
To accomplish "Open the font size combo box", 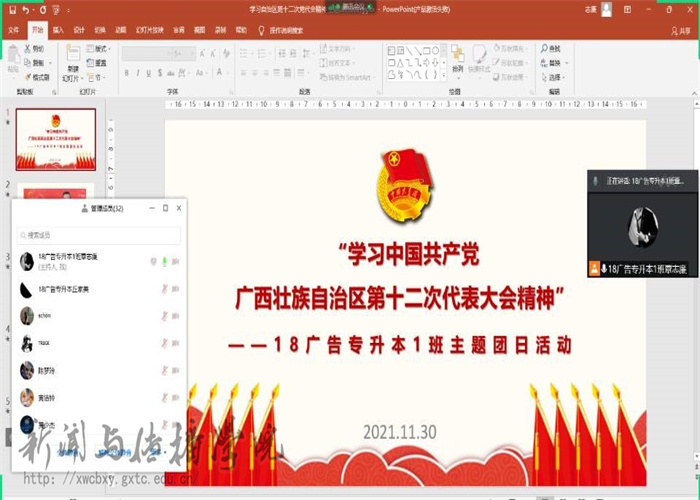I will pyautogui.click(x=184, y=54).
